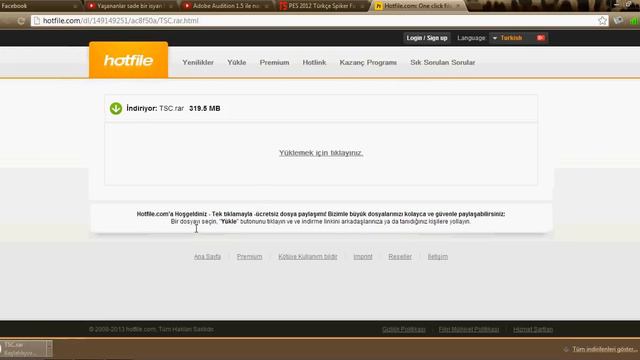Viewport: 640px width, 360px height.
Task: Click the Reseller footer link
Action: (x=400, y=257)
